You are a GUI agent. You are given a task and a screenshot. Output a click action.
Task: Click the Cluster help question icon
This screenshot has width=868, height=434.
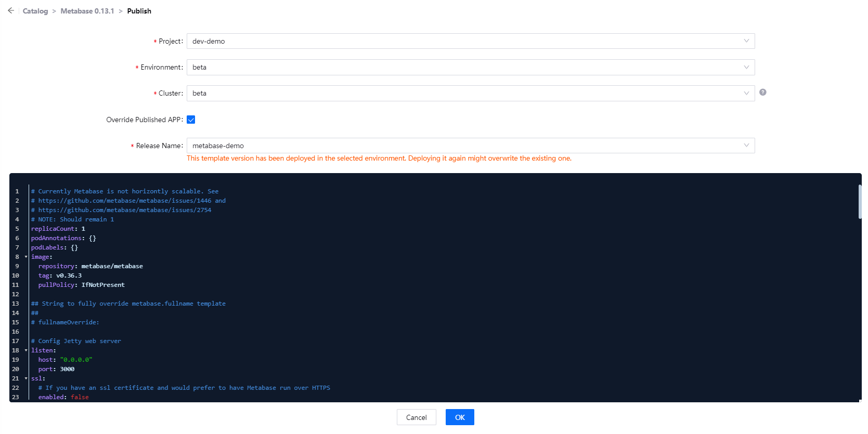pyautogui.click(x=763, y=92)
